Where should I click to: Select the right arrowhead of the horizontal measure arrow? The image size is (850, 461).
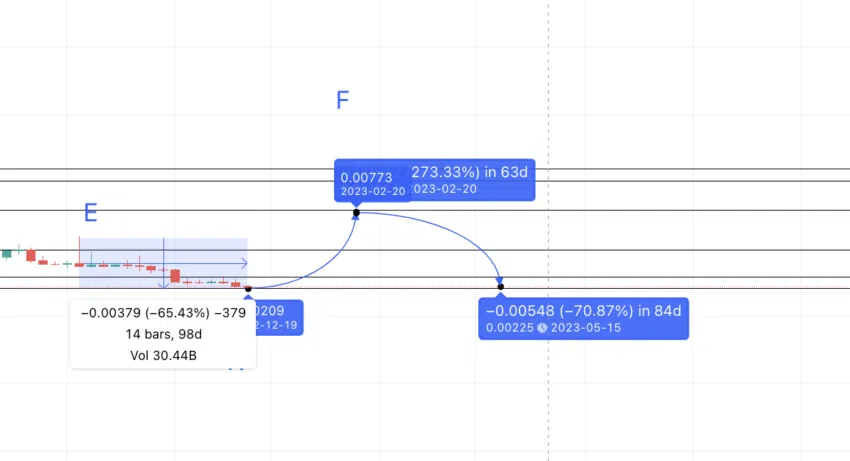tap(244, 264)
